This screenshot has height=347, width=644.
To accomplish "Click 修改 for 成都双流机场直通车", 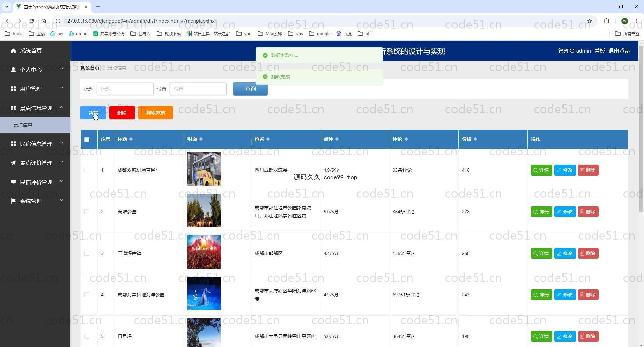I will 565,170.
